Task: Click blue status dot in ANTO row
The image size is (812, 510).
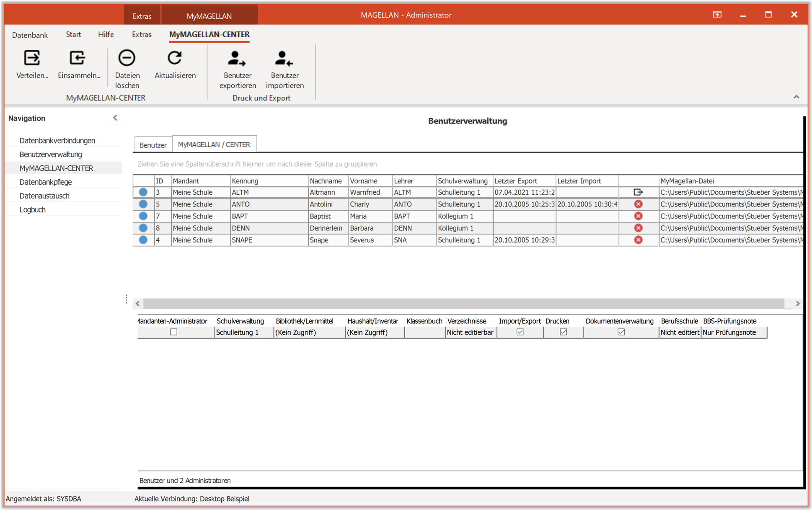Action: pos(143,204)
